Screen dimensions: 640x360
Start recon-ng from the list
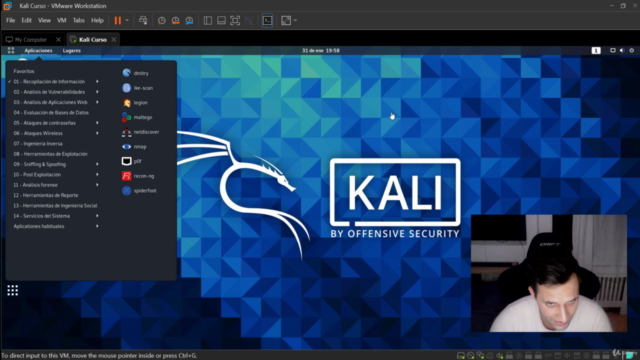click(138, 176)
